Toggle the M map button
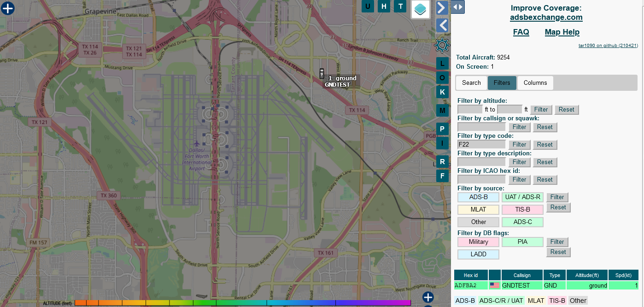 point(442,110)
